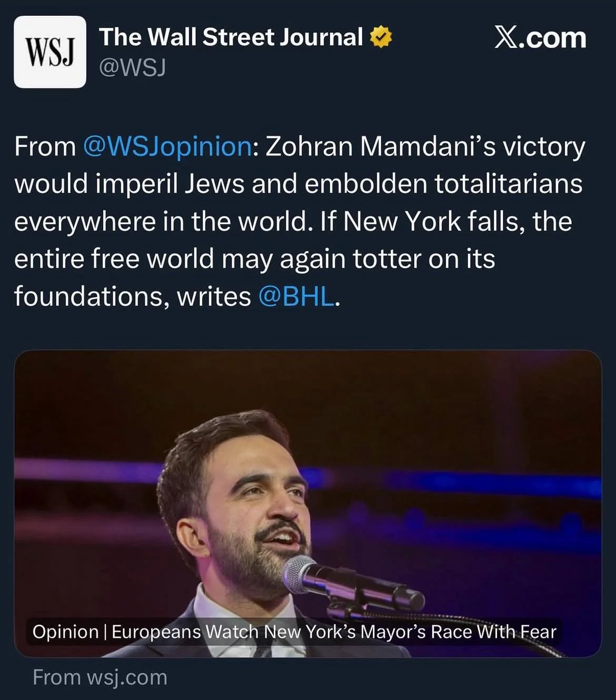Click the "Europeans Watch New York's Mayor's Race" headline
The width and height of the screenshot is (616, 700).
pyautogui.click(x=334, y=632)
